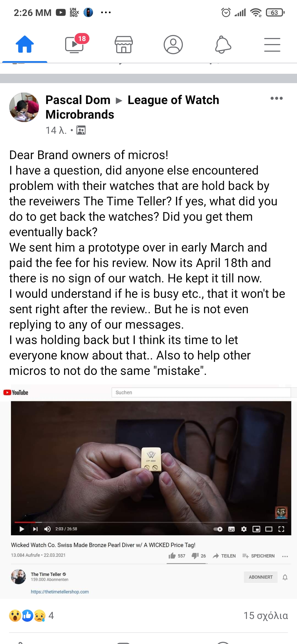
Task: View the 15 σχόλια comments
Action: (x=266, y=616)
